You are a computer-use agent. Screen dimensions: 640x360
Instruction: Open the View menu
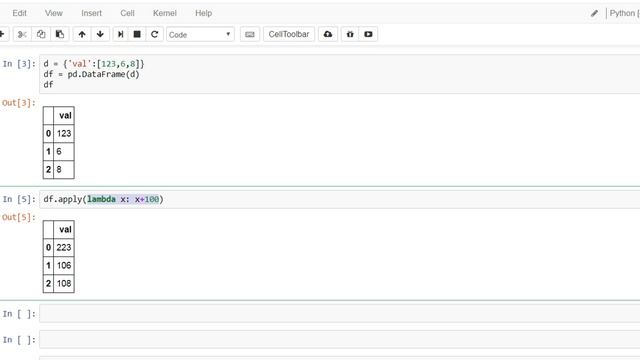pos(53,13)
